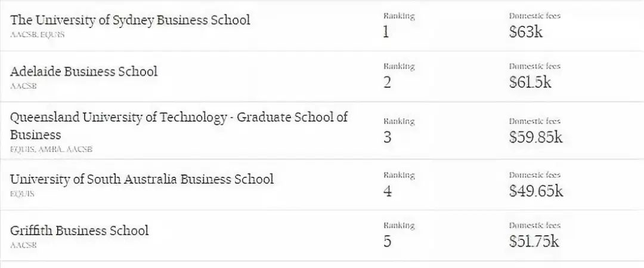
Task: Click the AACSB label under Griffith Business School
Action: pos(23,245)
